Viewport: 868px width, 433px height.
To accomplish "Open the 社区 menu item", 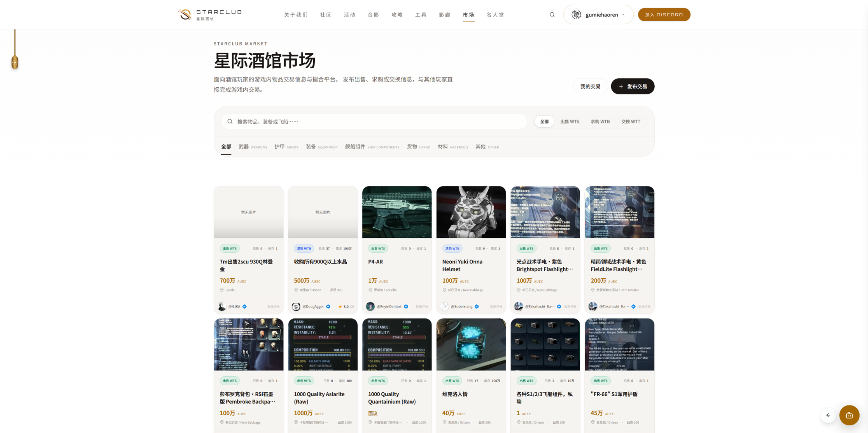I will coord(325,15).
